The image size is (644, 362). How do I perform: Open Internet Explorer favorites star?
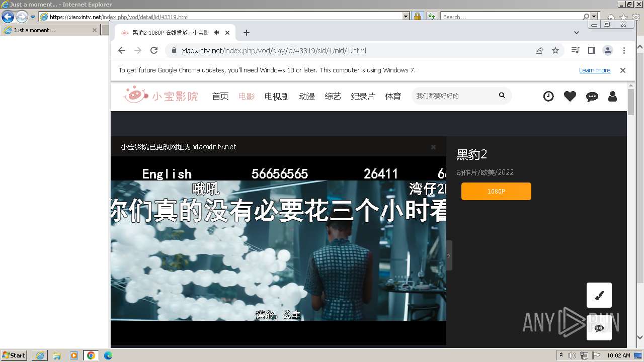tap(624, 17)
